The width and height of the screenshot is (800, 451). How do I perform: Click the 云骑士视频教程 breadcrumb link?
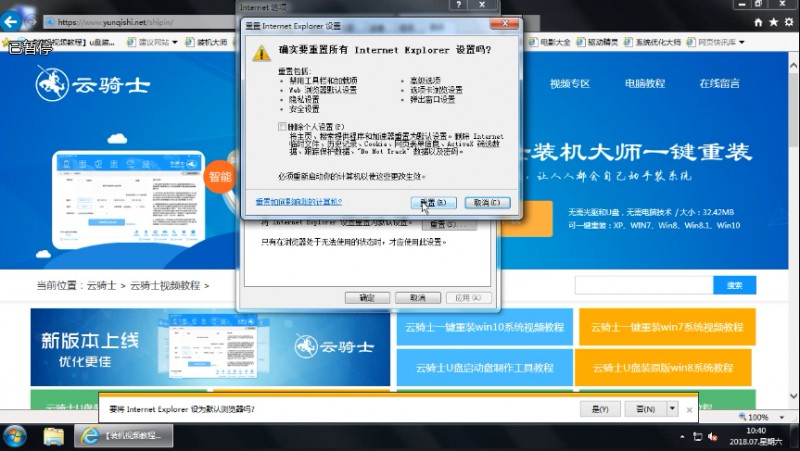click(x=165, y=286)
